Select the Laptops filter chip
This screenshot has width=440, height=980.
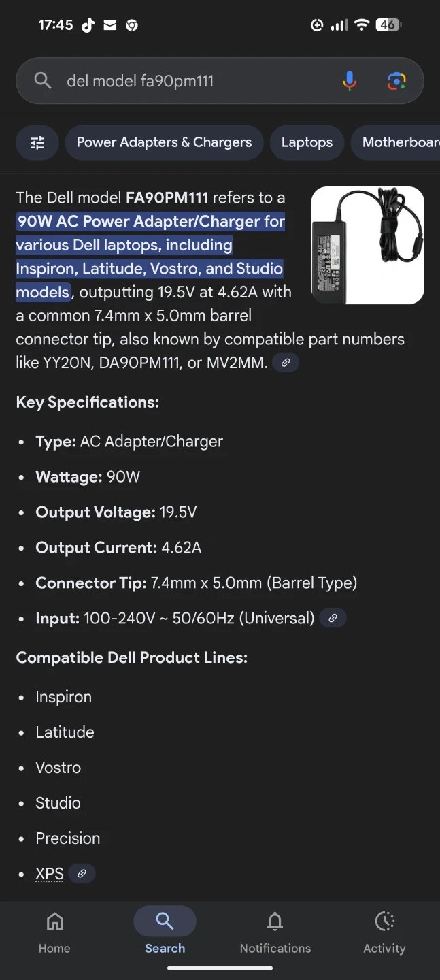click(x=307, y=142)
